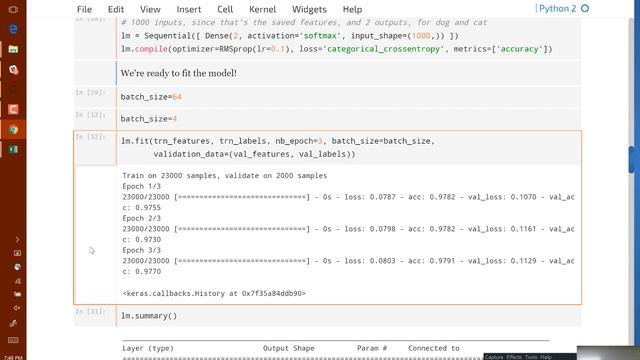Click the Sequential model definition line

coord(289,36)
